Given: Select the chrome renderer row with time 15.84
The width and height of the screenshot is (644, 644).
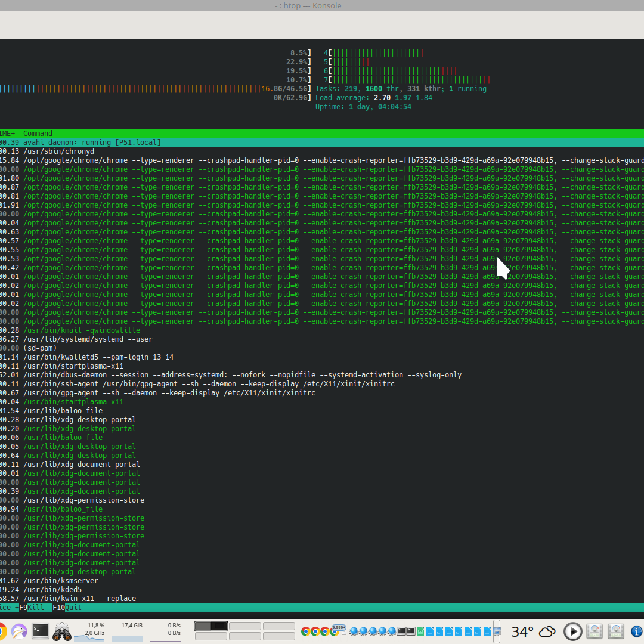Looking at the screenshot, I should 322,160.
